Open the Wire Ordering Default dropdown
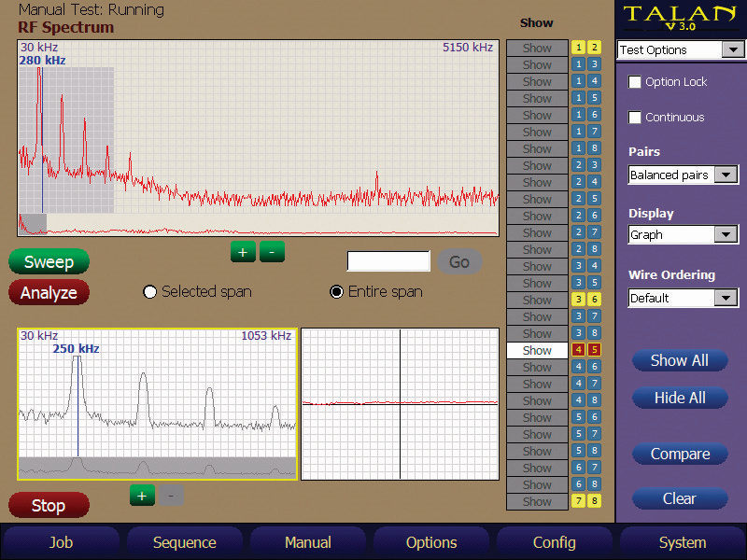 pos(684,299)
